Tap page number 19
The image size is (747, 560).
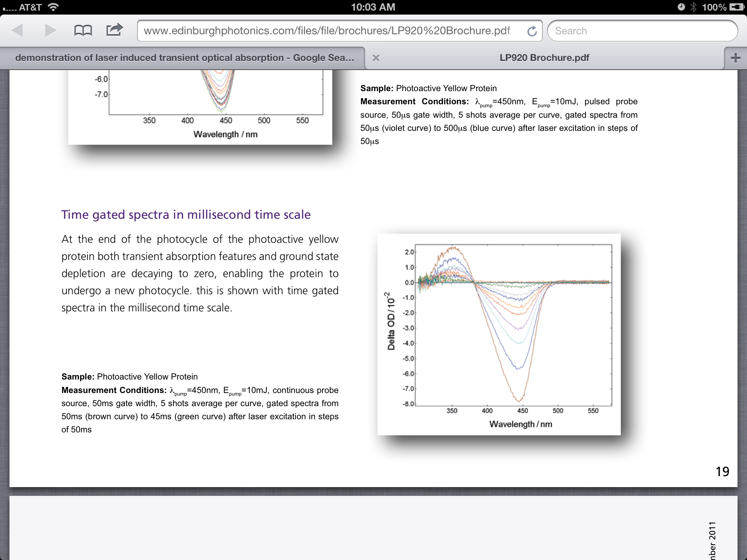coord(722,471)
